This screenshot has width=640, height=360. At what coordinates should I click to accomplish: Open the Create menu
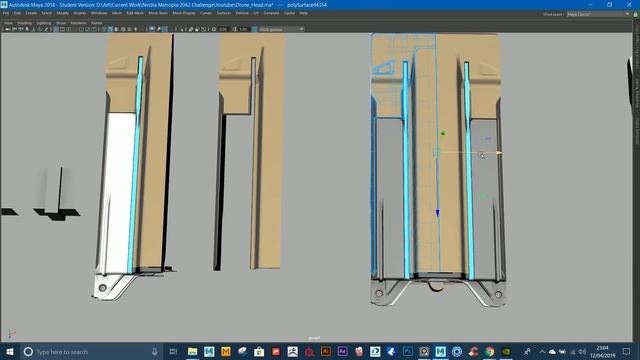coord(31,13)
